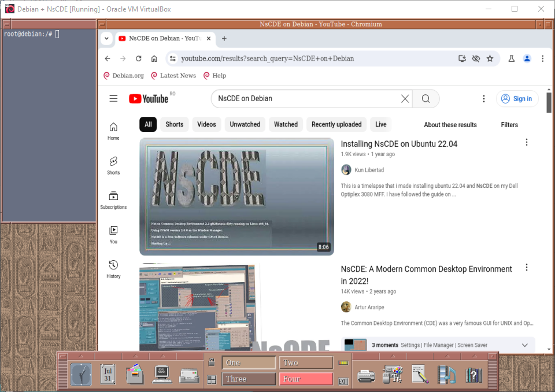
Task: Open the Chromium tab search dropdown
Action: click(x=106, y=39)
